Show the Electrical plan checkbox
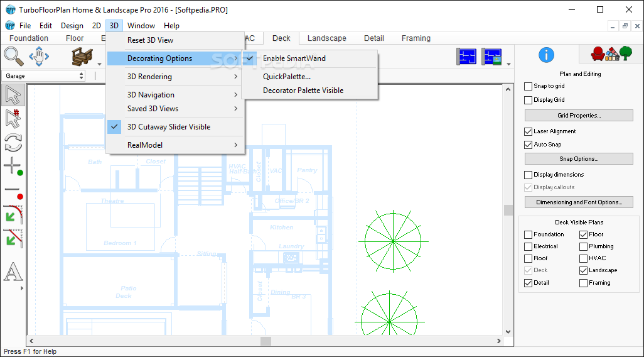644x357 pixels. click(528, 246)
